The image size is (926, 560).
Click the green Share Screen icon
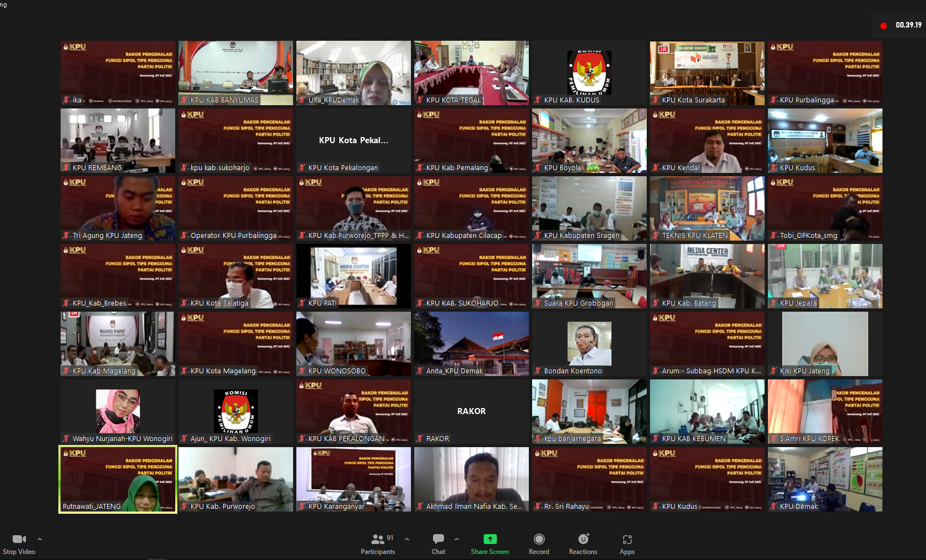point(490,539)
